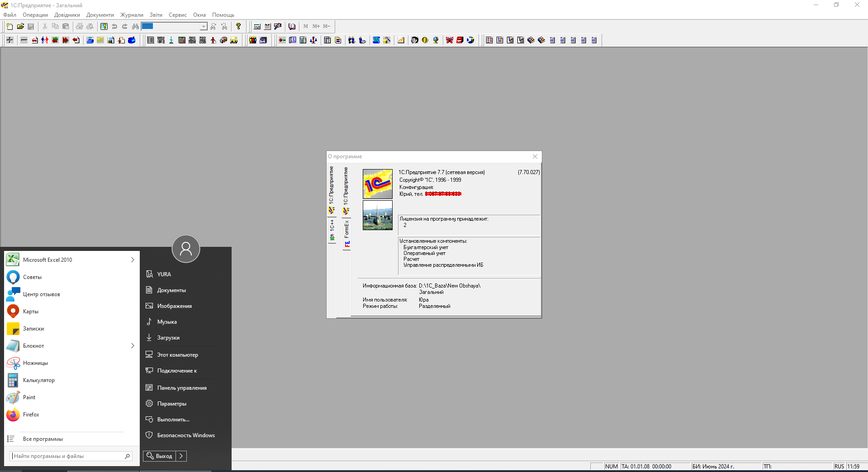This screenshot has width=868, height=472.
Task: Open the Операции menu
Action: [35, 15]
